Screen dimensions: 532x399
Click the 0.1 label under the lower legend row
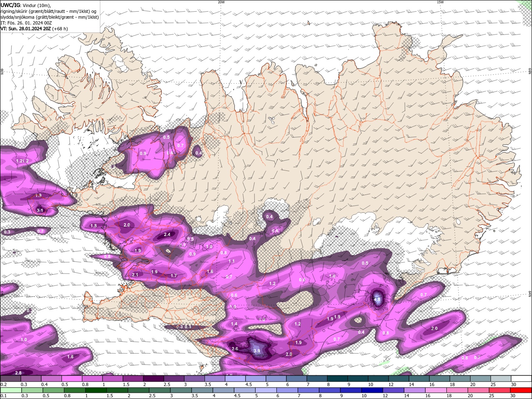tap(3, 396)
